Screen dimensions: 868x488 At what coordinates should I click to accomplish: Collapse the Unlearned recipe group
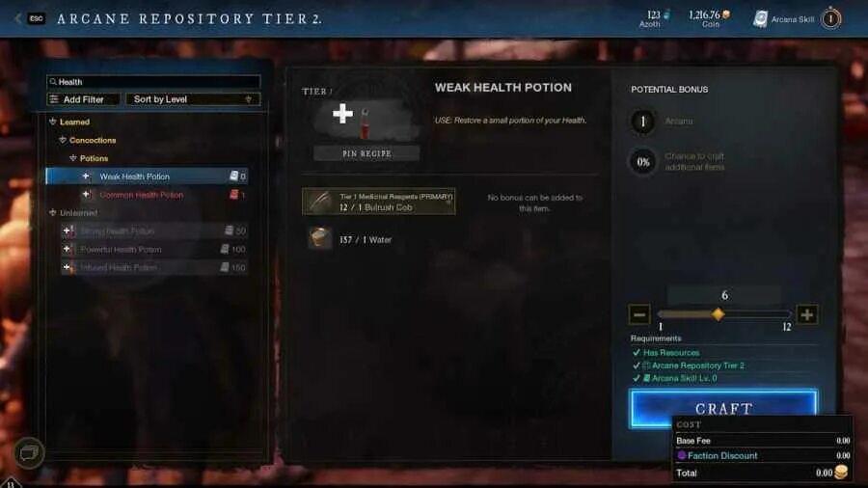tap(53, 212)
